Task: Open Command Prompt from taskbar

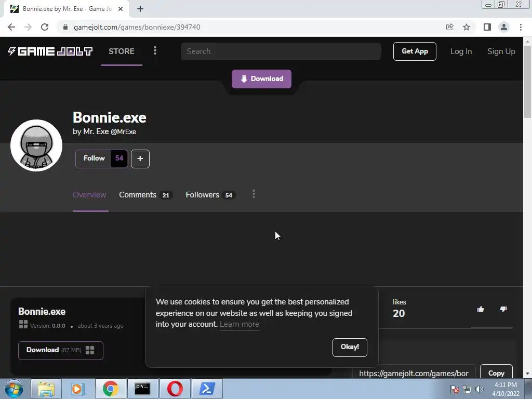Action: pos(142,389)
